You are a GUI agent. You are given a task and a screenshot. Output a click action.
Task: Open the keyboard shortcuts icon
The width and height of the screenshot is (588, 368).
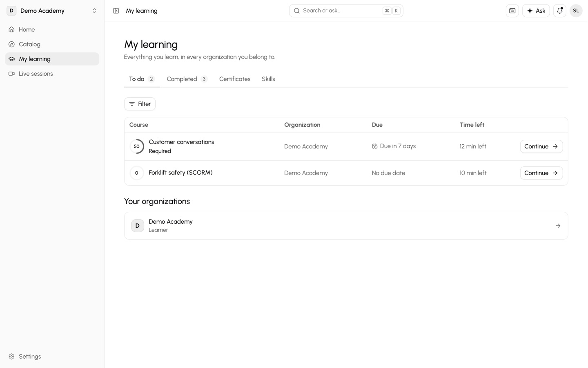[512, 11]
